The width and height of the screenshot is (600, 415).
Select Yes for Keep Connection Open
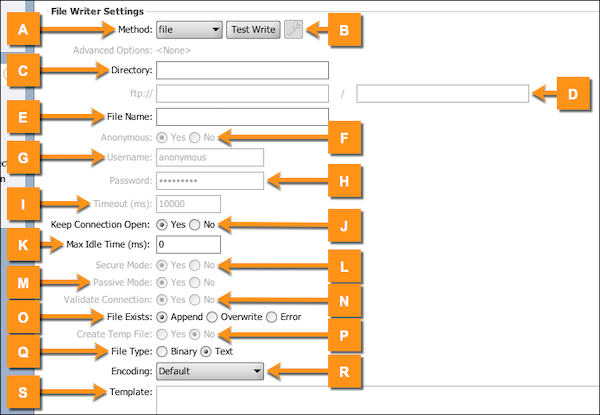(x=162, y=225)
